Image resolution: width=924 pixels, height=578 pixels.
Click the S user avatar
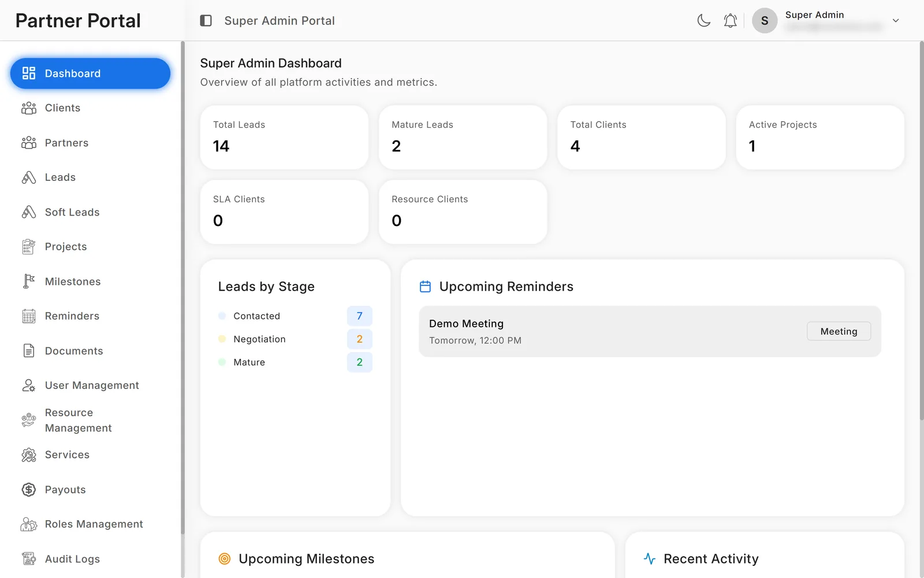[x=765, y=21]
